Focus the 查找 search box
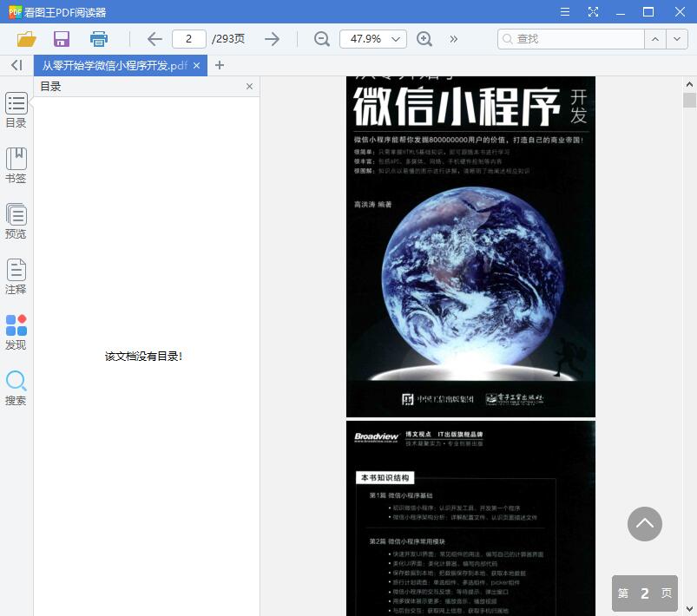The height and width of the screenshot is (616, 697). click(571, 39)
